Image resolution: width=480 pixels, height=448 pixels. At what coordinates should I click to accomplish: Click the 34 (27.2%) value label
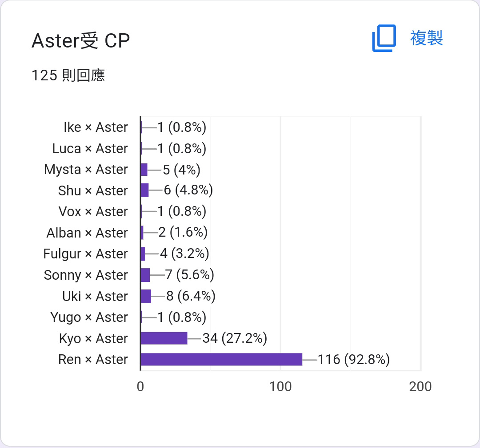pyautogui.click(x=235, y=338)
